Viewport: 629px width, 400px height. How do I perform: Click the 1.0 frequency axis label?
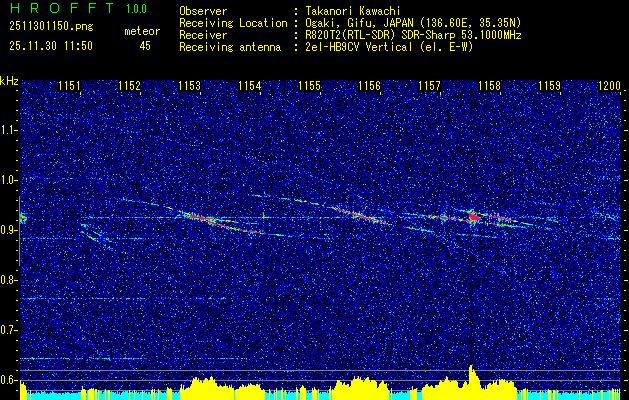9,180
